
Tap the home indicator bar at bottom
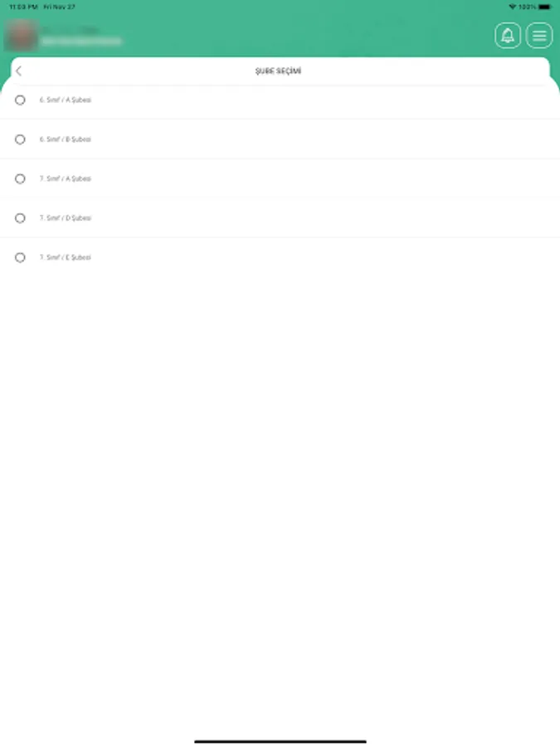tap(280, 741)
